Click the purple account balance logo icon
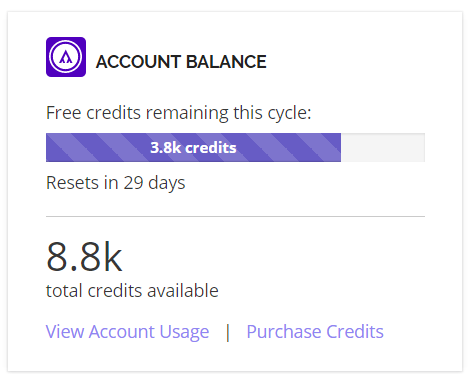The width and height of the screenshot is (471, 374). [x=66, y=57]
